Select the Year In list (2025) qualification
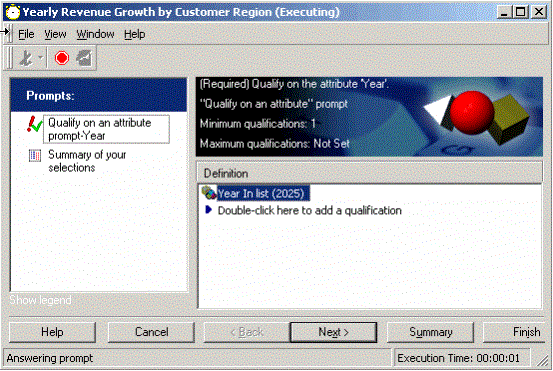 263,193
